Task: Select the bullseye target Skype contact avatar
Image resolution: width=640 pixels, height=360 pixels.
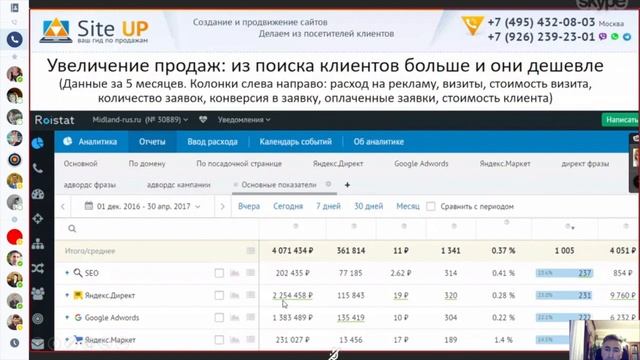Action: tap(14, 160)
